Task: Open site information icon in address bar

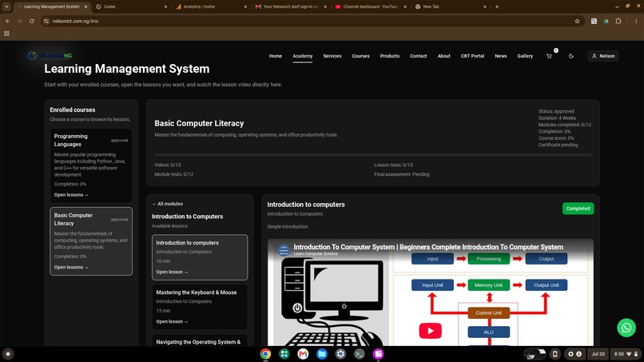Action: point(46,21)
